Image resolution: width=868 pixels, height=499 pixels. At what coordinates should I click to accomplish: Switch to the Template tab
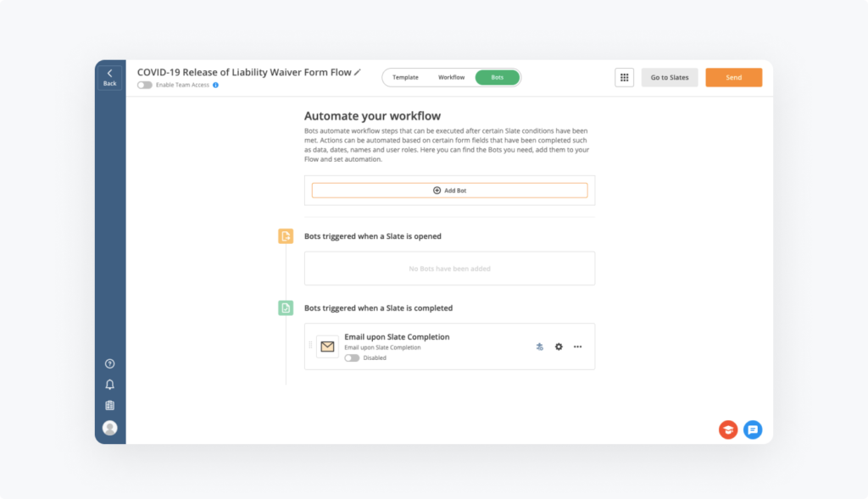point(405,77)
